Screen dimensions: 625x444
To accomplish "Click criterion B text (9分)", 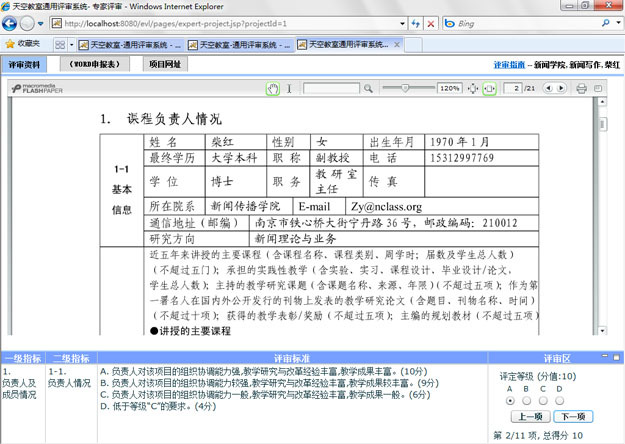I will pyautogui.click(x=269, y=383).
